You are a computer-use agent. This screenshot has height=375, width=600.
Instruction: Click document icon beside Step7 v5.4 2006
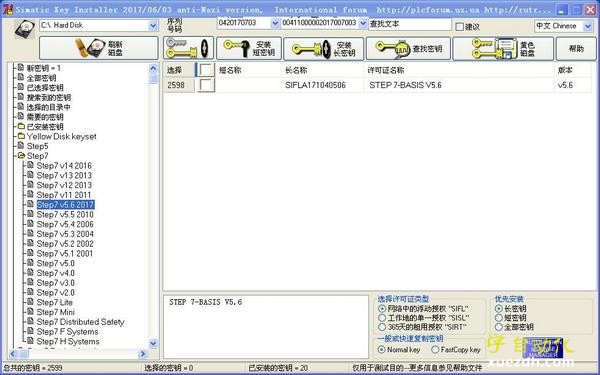(x=30, y=224)
